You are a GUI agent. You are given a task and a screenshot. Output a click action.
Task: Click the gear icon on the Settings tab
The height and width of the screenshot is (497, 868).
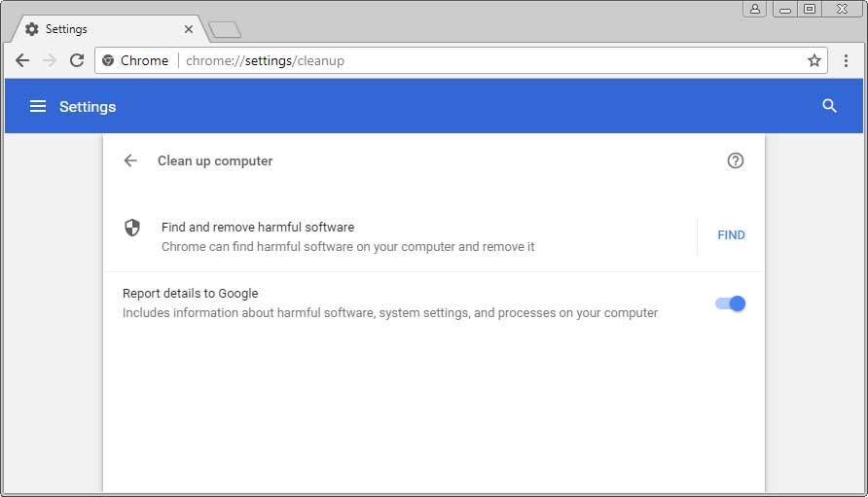coord(32,29)
